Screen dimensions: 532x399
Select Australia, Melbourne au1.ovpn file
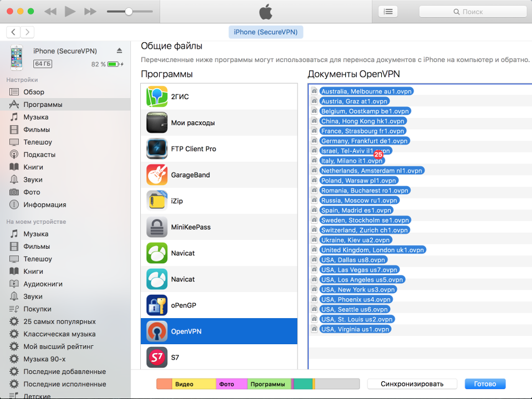coord(366,91)
